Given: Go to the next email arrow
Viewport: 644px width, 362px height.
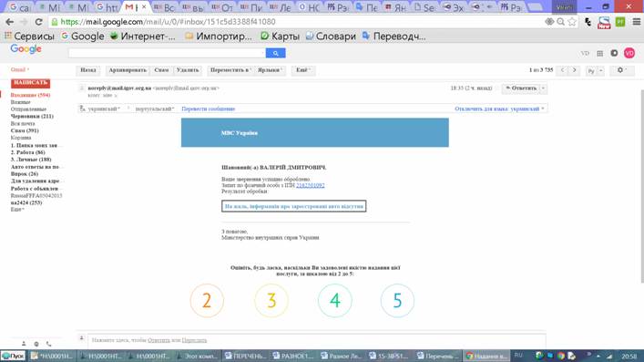Looking at the screenshot, I should coord(574,70).
